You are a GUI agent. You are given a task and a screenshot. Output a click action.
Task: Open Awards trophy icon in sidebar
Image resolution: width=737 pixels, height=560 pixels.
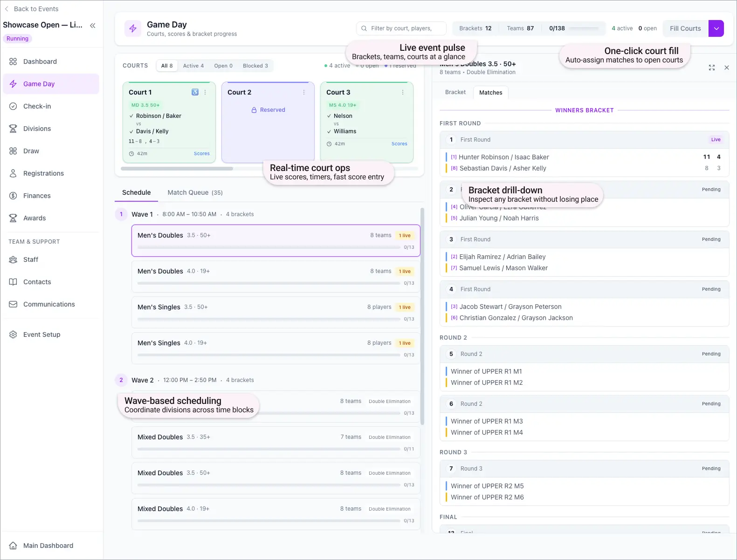13,218
